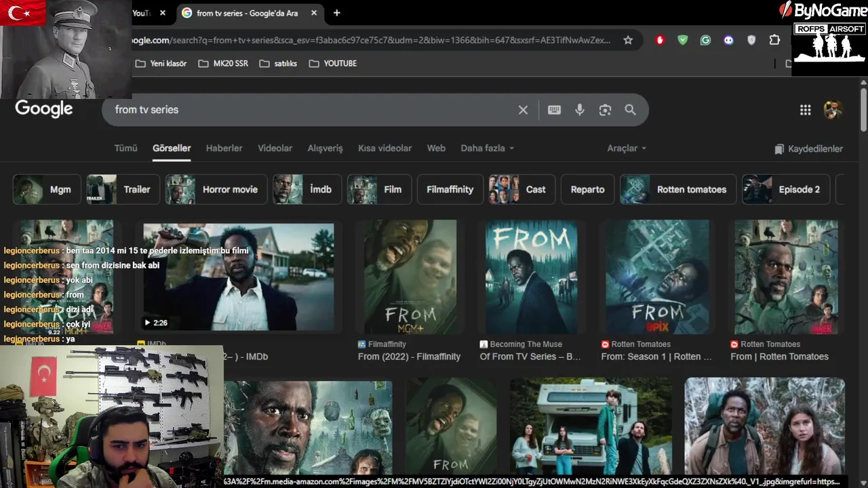Image resolution: width=868 pixels, height=488 pixels.
Task: Filter images by the İmdb chip
Action: [307, 189]
